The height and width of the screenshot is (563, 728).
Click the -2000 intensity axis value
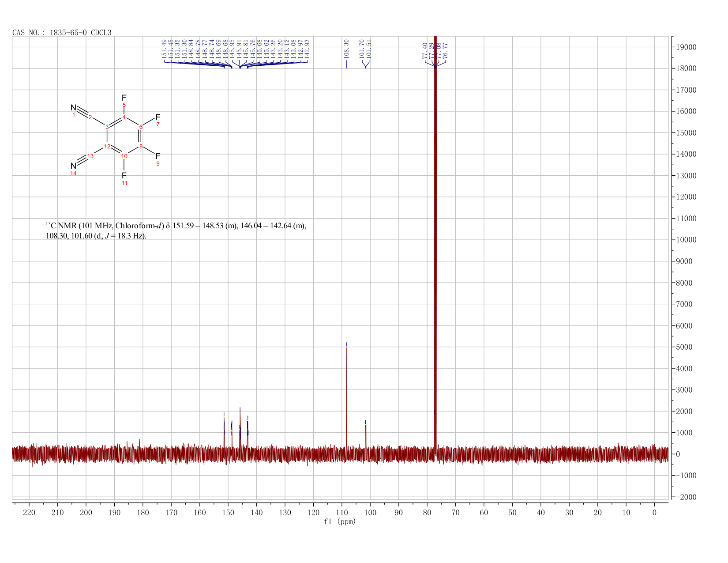pyautogui.click(x=685, y=497)
